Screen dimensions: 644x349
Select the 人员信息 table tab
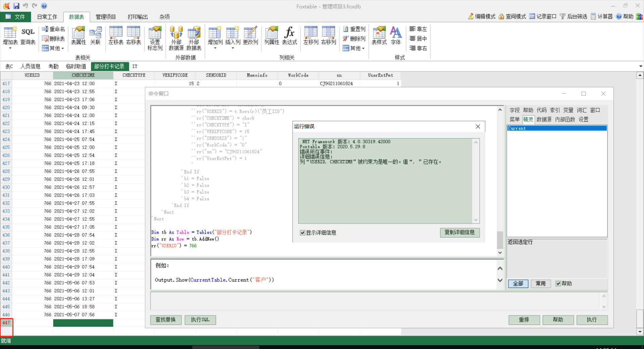click(30, 66)
